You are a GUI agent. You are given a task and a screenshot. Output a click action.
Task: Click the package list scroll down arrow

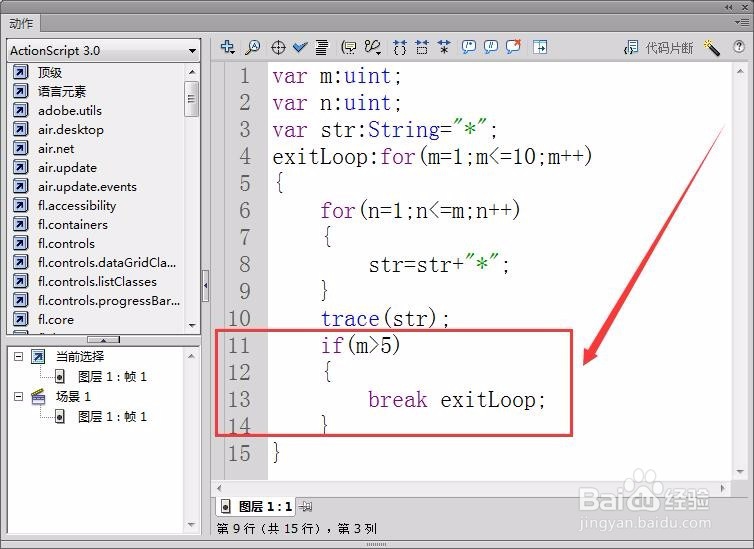click(192, 326)
